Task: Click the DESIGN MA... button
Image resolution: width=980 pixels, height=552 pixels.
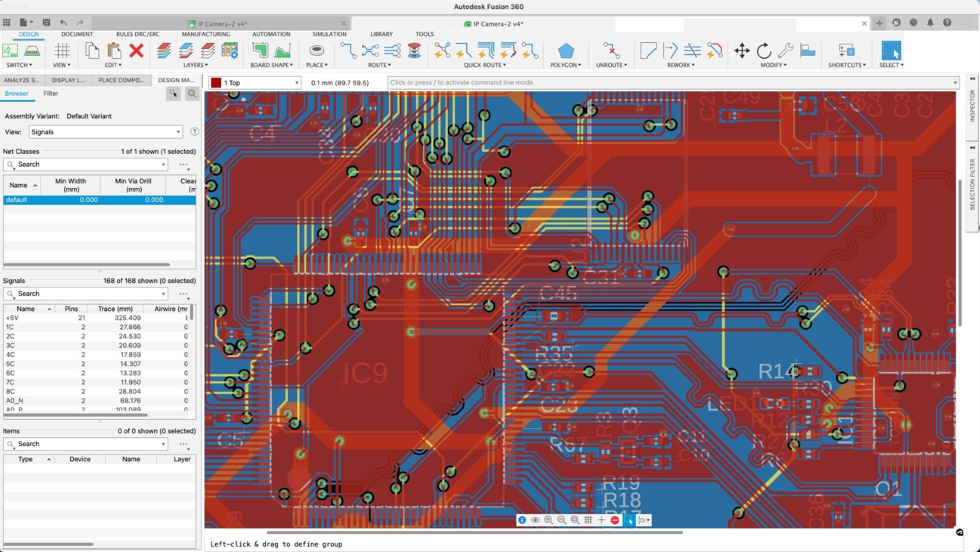Action: coord(175,80)
